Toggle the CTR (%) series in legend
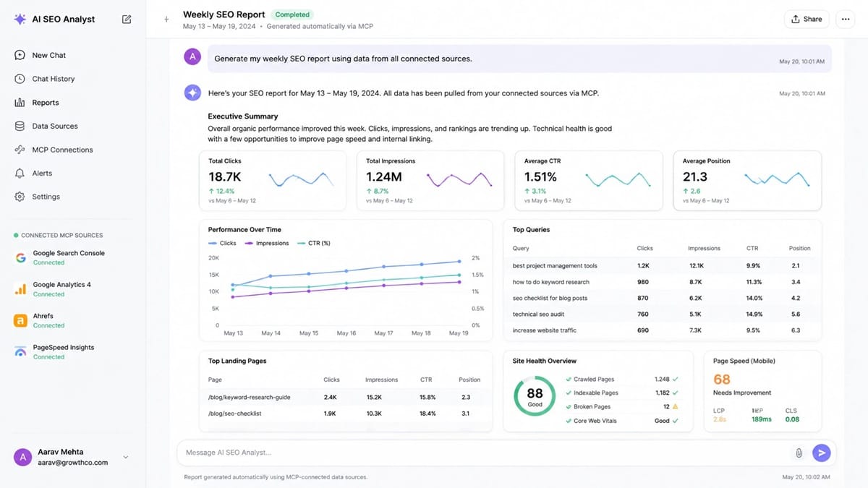 click(x=314, y=243)
